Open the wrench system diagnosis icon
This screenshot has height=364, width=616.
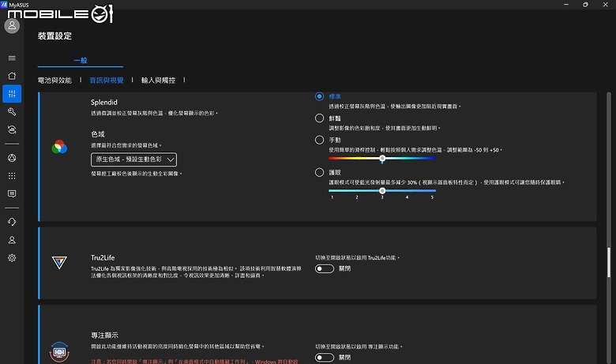pos(12,112)
